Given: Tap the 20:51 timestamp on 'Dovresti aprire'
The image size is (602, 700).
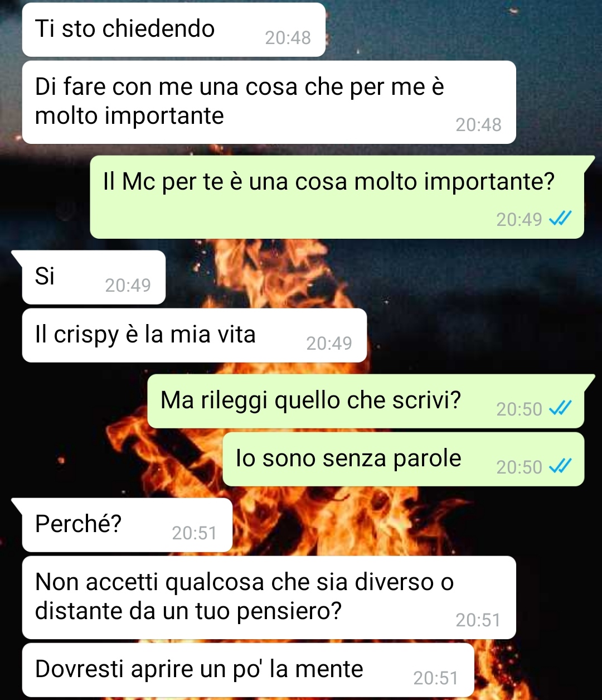Looking at the screenshot, I should point(435,678).
